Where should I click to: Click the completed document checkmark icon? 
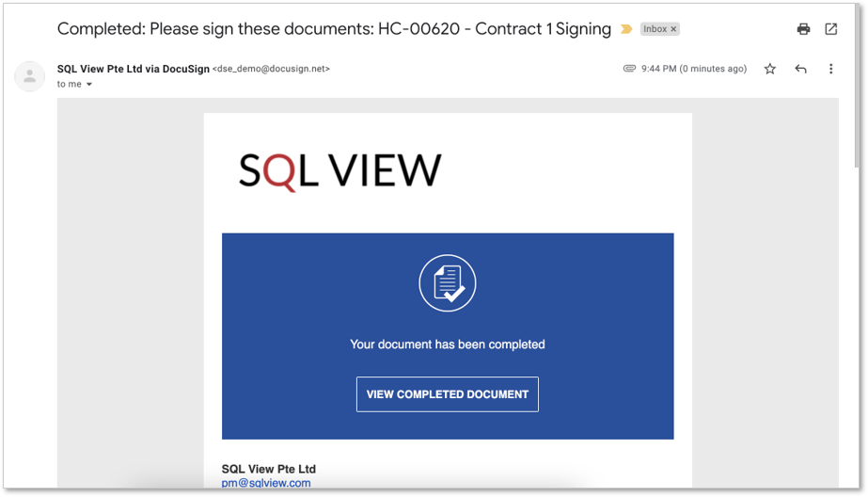[x=448, y=283]
